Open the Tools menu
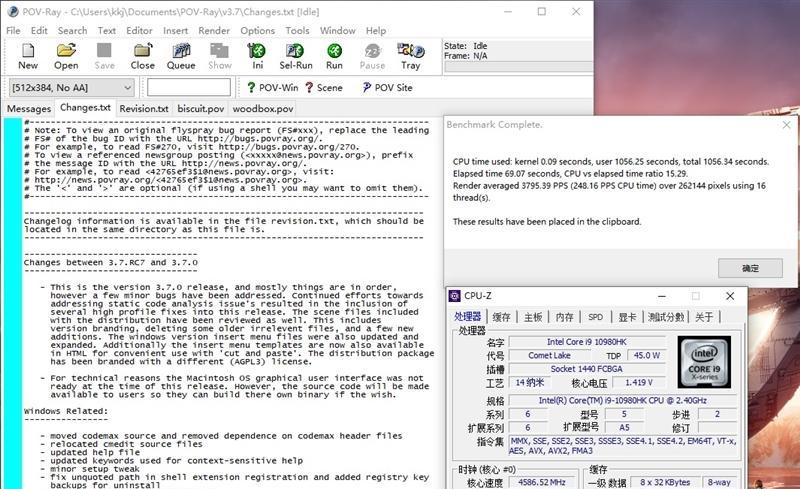Screen dimensions: 800x489 pos(297,31)
